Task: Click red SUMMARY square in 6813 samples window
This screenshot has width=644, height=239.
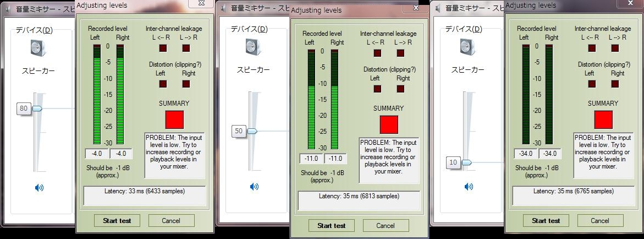Action: point(389,124)
